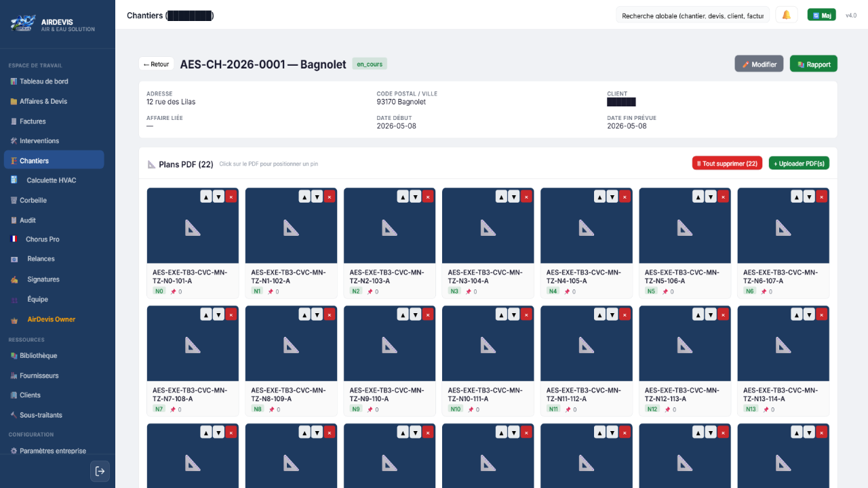868x488 pixels.
Task: Click Tout supprimer (22)
Action: pos(727,163)
